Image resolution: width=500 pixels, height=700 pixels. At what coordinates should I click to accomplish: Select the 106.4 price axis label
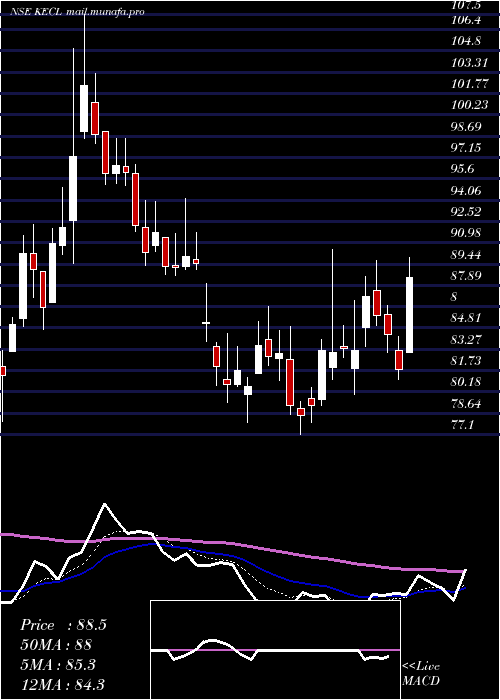click(466, 20)
